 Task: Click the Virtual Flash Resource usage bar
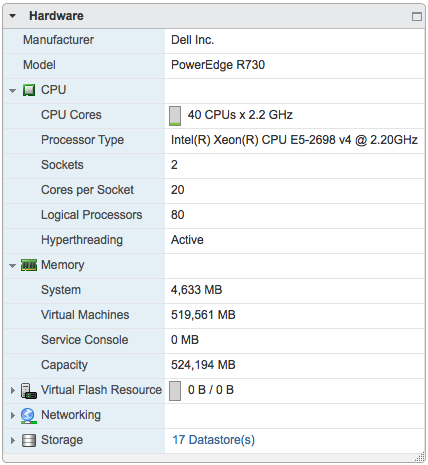point(175,391)
